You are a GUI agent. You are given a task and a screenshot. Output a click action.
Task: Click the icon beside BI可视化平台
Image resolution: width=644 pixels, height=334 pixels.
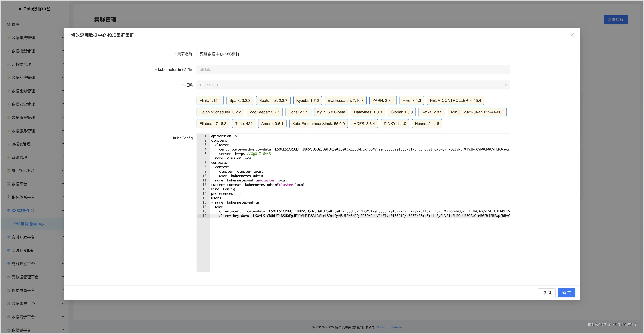tap(9, 171)
